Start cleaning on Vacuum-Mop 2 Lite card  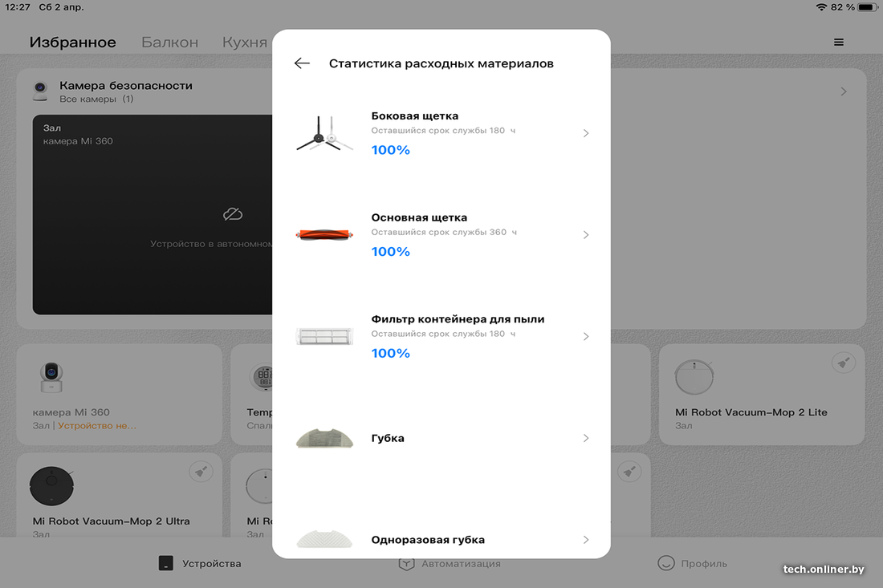click(844, 363)
